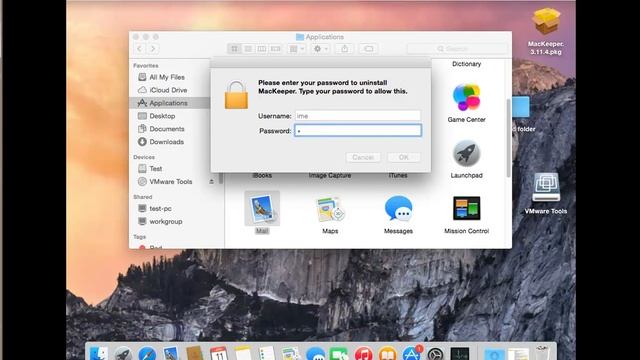This screenshot has width=640, height=360.
Task: Click the Image Capture app label
Action: tap(330, 176)
